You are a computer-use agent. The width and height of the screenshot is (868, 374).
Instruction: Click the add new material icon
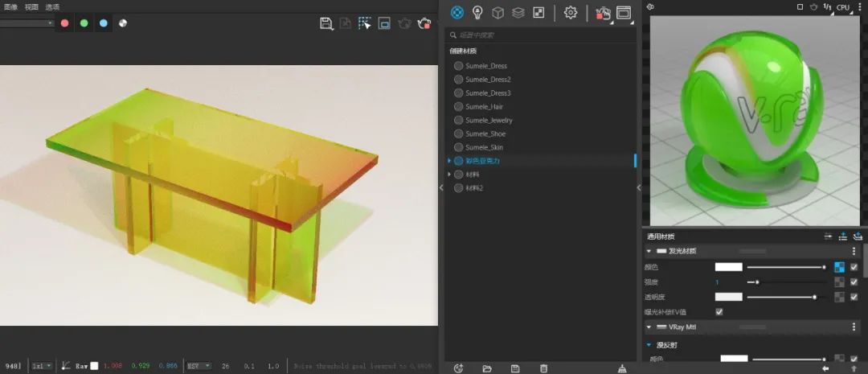point(458,368)
